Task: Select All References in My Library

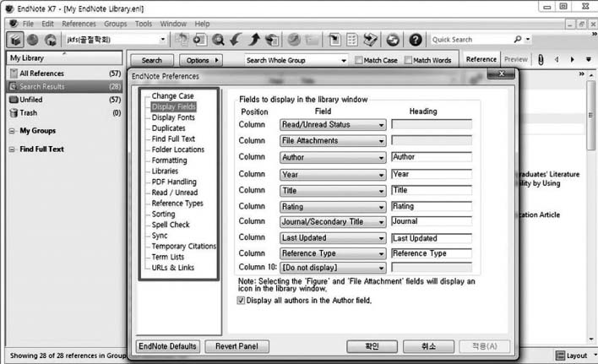Action: click(x=65, y=73)
